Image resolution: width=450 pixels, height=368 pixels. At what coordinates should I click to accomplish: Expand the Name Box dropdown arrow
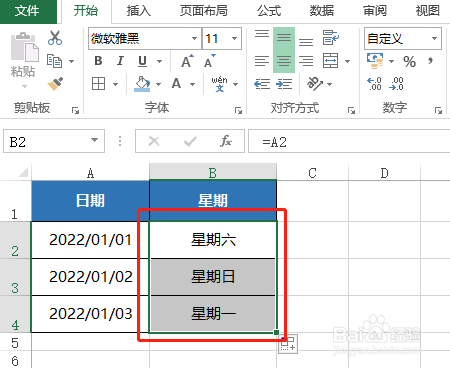click(95, 140)
